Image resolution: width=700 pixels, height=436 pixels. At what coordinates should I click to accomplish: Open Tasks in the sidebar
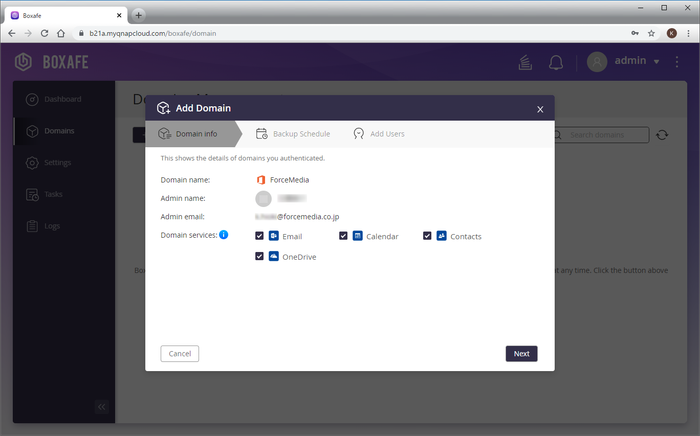(x=64, y=194)
